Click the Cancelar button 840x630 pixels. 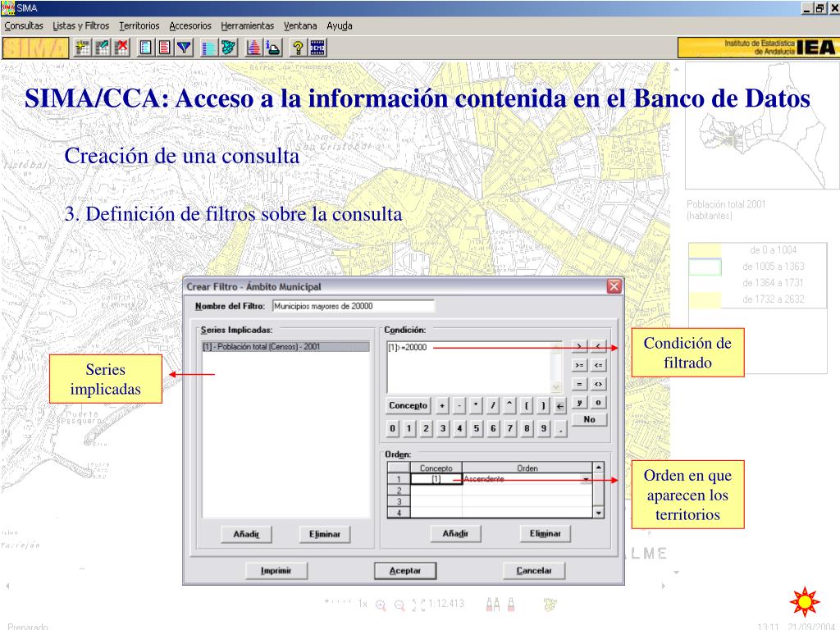[x=534, y=571]
